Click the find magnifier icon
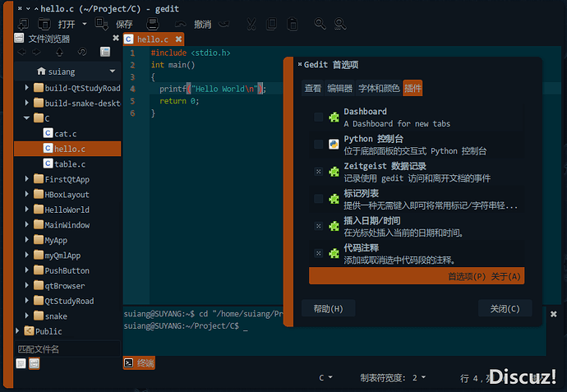The width and height of the screenshot is (567, 392). 320,24
